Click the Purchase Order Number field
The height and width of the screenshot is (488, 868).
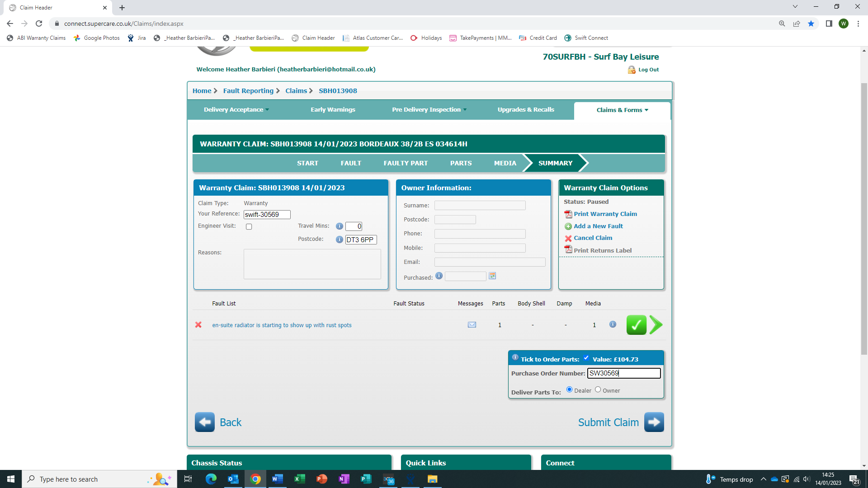(x=623, y=373)
